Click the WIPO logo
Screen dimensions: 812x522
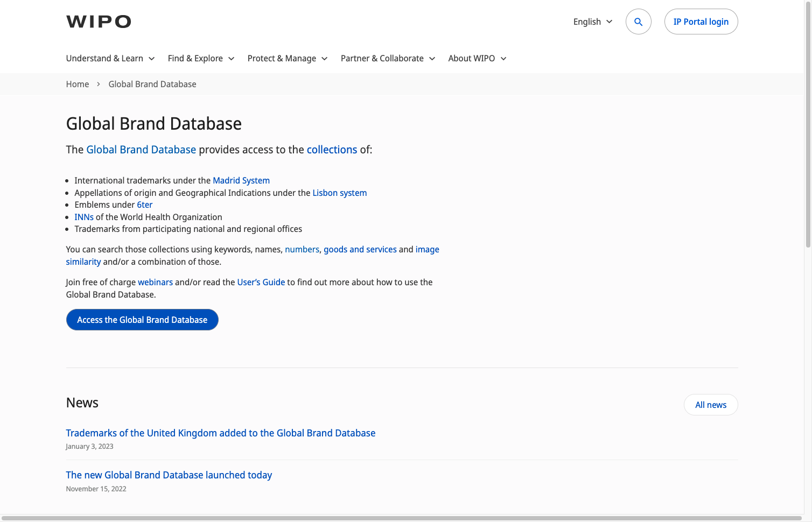(99, 22)
